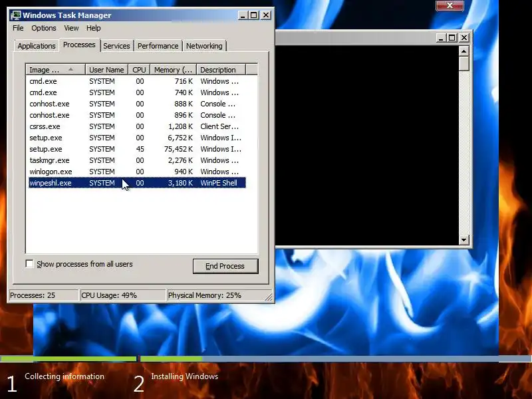The height and width of the screenshot is (399, 532).
Task: Close the black console window
Action: 464,38
